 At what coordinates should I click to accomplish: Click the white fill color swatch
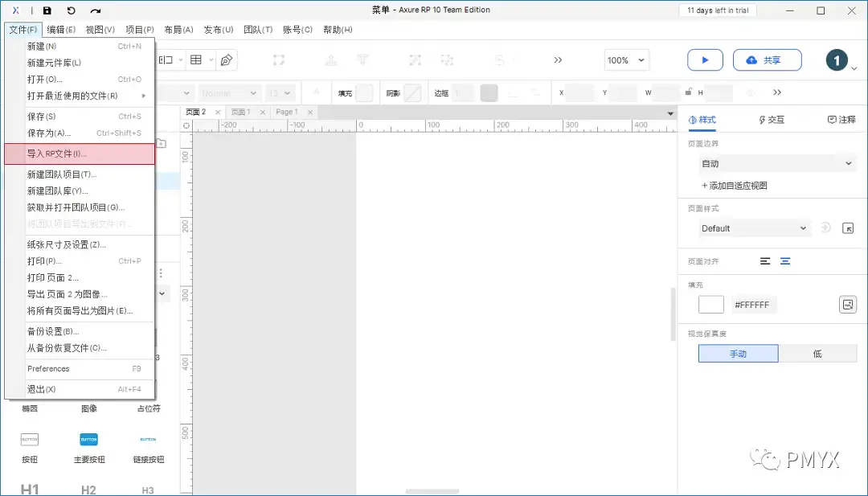pyautogui.click(x=710, y=304)
